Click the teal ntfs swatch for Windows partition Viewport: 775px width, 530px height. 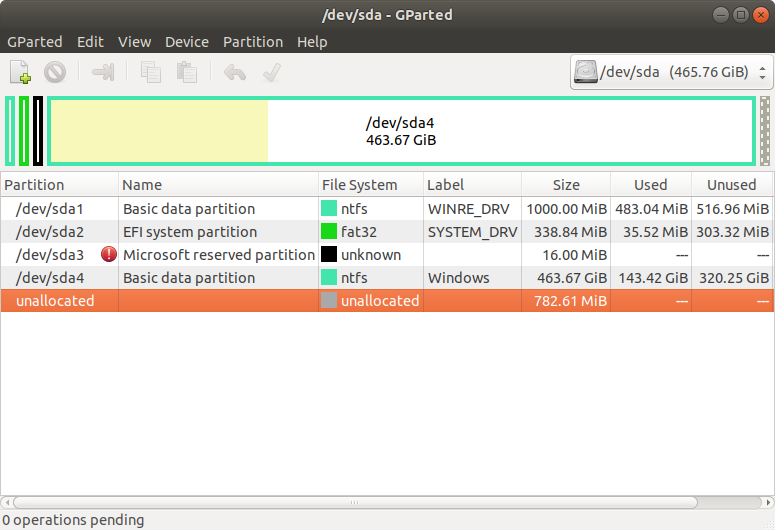click(329, 277)
